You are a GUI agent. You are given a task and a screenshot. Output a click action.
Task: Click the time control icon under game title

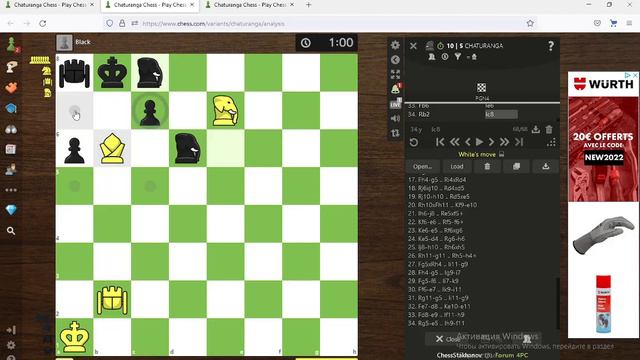coord(445,57)
